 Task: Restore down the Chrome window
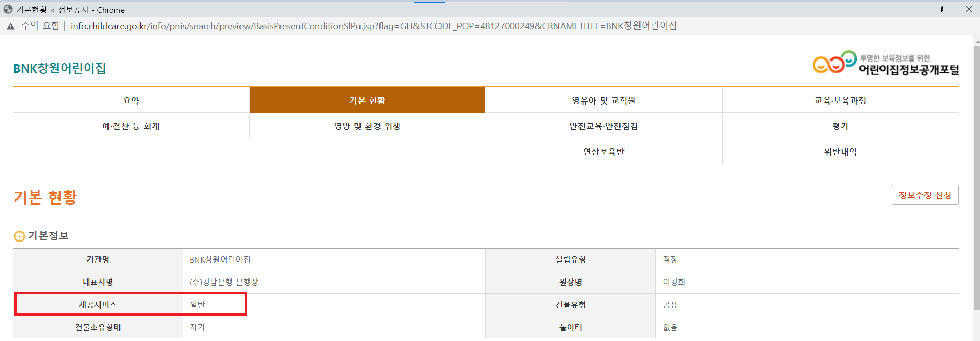click(x=939, y=9)
